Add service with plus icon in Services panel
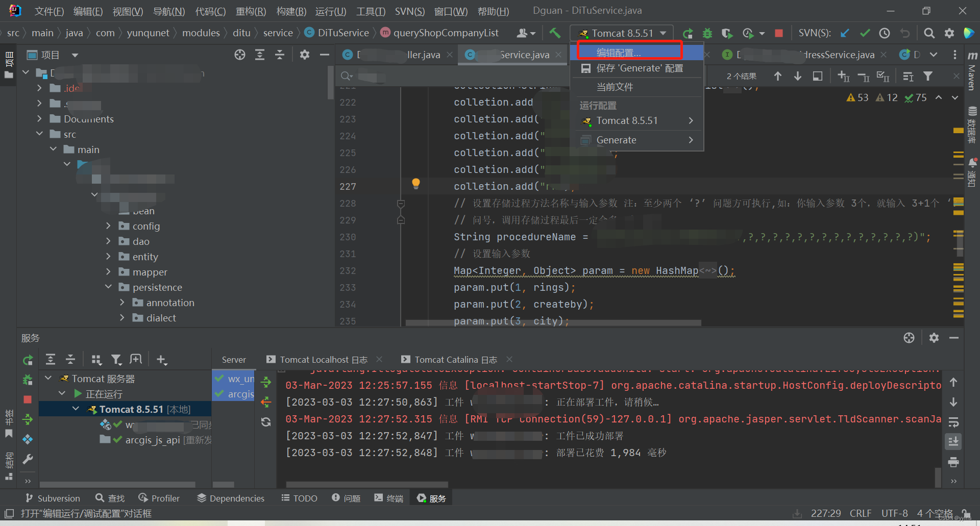 point(162,360)
